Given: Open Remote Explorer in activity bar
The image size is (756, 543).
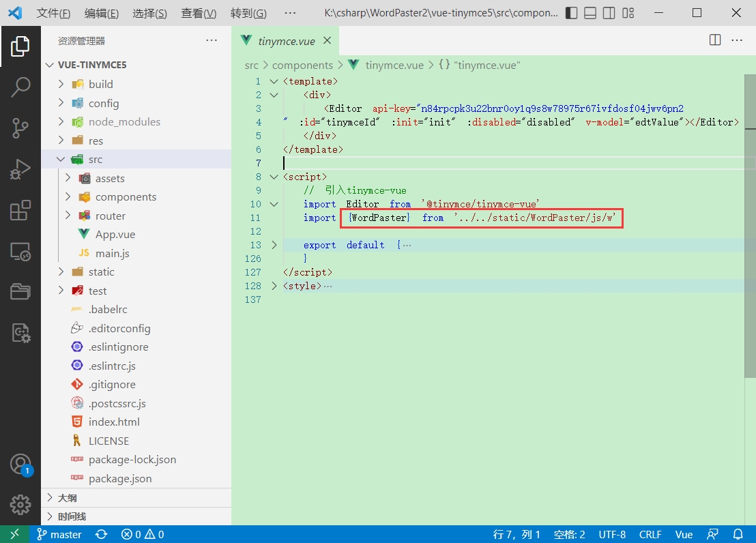Looking at the screenshot, I should coord(20,252).
